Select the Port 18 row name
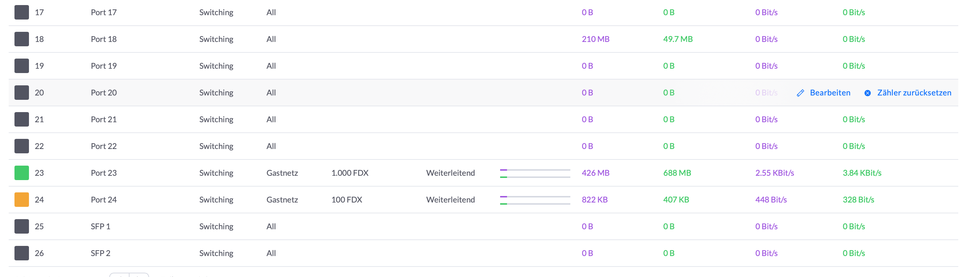Image resolution: width=980 pixels, height=277 pixels. coord(104,39)
